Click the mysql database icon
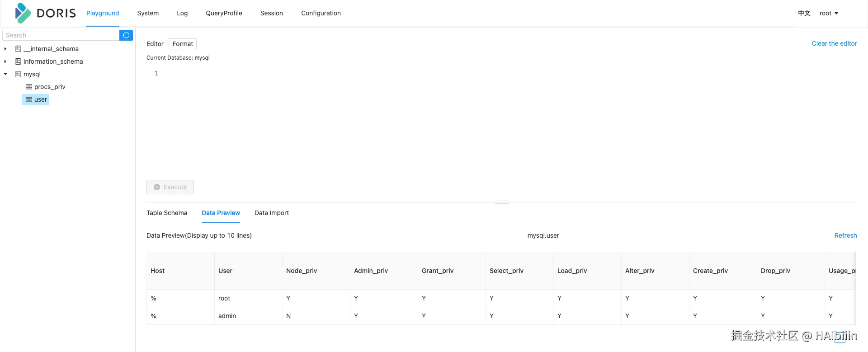Viewport: 868px width, 352px height. coord(18,74)
